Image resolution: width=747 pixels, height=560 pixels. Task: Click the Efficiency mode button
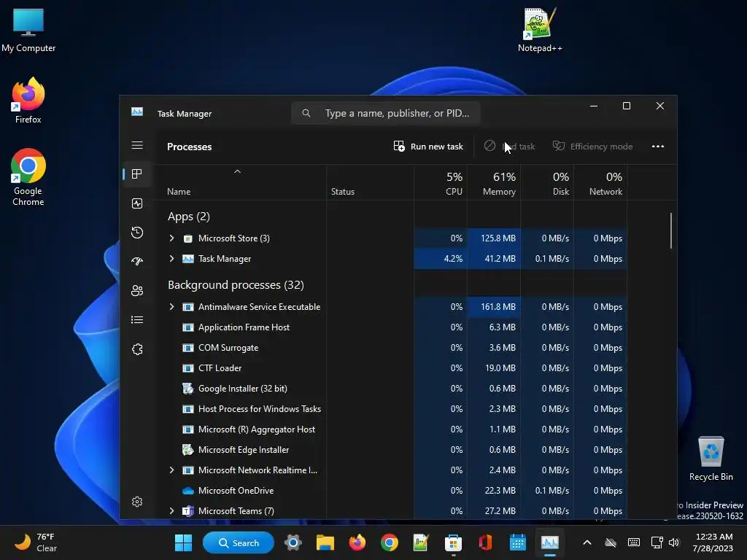click(592, 147)
